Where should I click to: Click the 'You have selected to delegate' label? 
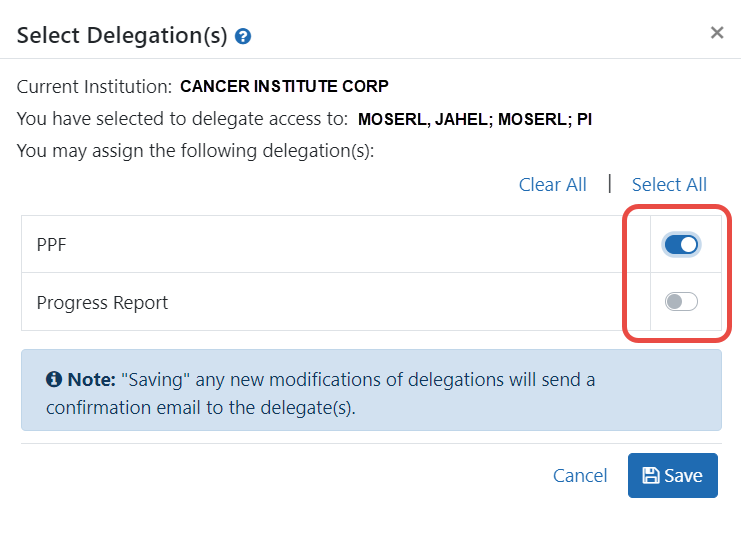click(x=182, y=119)
